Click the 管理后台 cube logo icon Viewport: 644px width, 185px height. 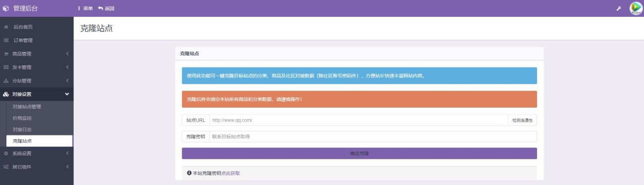(6, 8)
